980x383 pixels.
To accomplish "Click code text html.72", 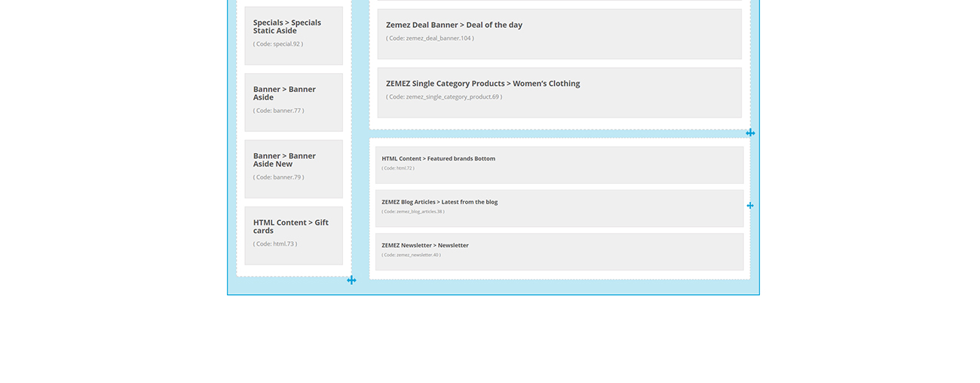I will (398, 168).
